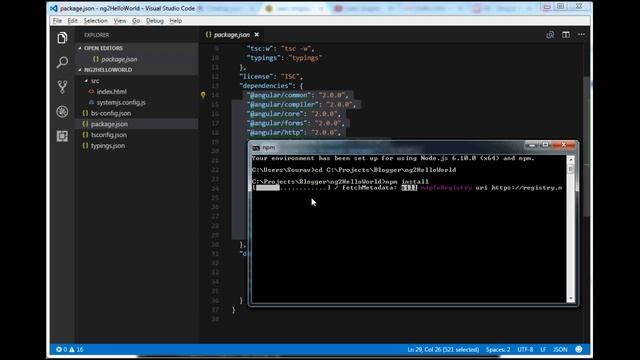This screenshot has width=640, height=360.
Task: Click the EXPLORER panel header
Action: [x=97, y=35]
